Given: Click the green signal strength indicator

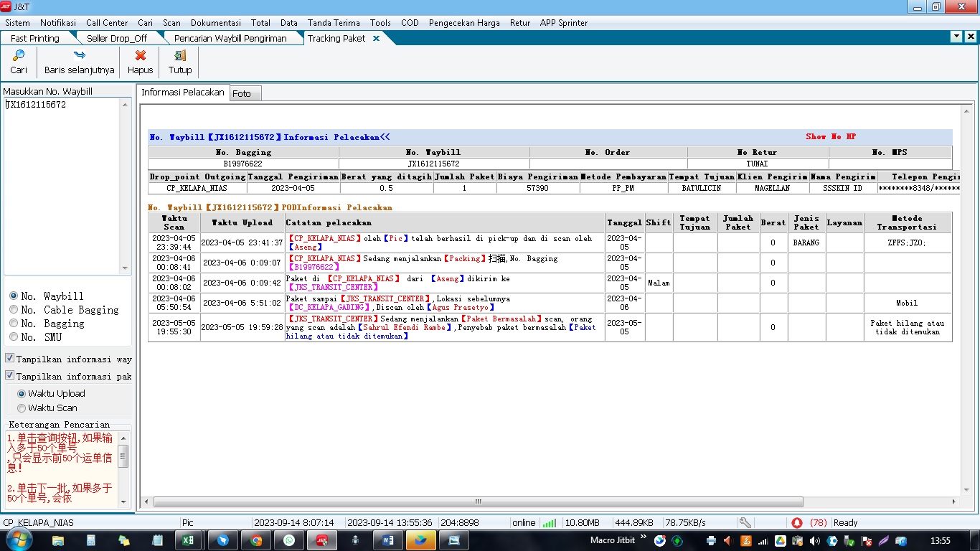Looking at the screenshot, I should pyautogui.click(x=550, y=522).
